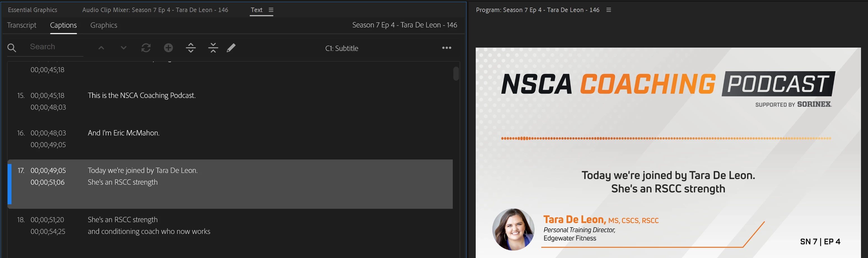Click caption 16 out timecode 00;00;49;05
The width and height of the screenshot is (868, 258).
pos(48,144)
